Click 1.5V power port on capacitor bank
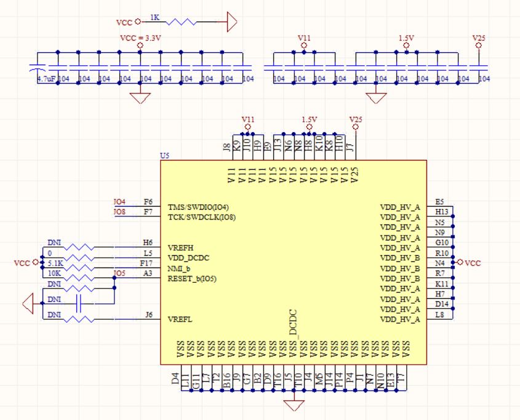Viewport: 520px width, 420px height. click(407, 42)
